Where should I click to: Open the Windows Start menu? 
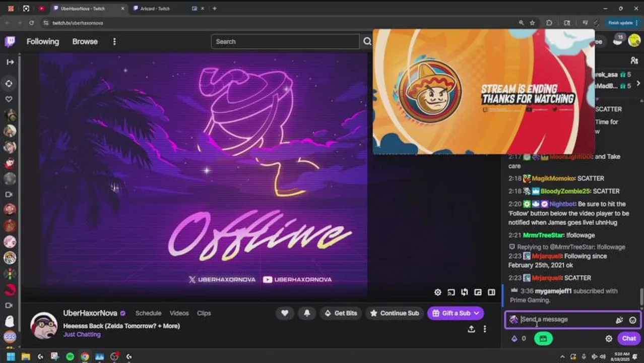(x=11, y=357)
